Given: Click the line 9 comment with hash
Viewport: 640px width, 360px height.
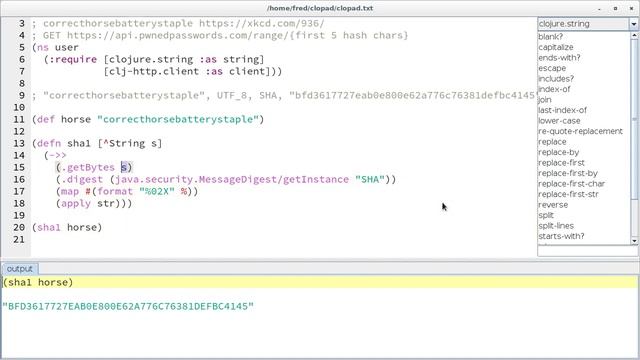Looking at the screenshot, I should (x=283, y=96).
